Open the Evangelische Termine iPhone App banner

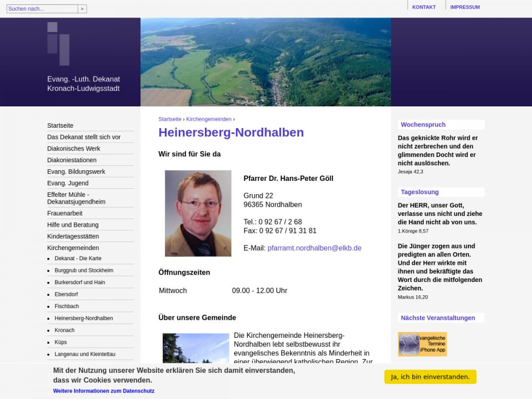tap(422, 344)
